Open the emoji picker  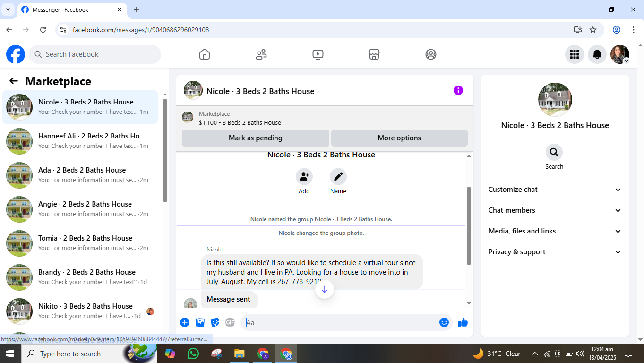pyautogui.click(x=444, y=322)
